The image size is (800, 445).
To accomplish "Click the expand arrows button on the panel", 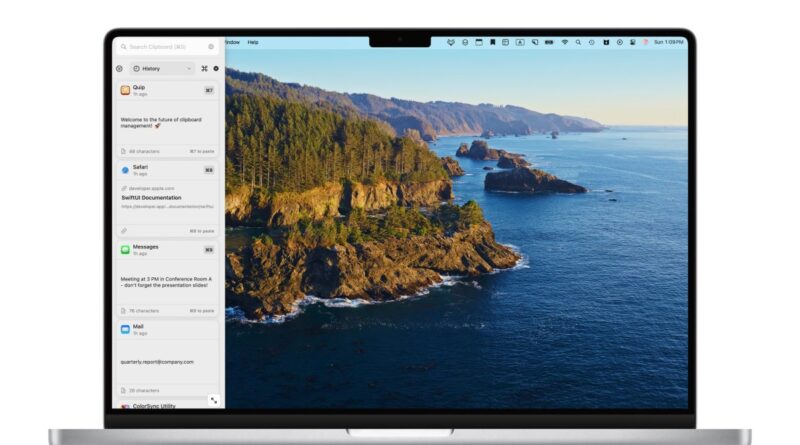I will click(x=214, y=401).
